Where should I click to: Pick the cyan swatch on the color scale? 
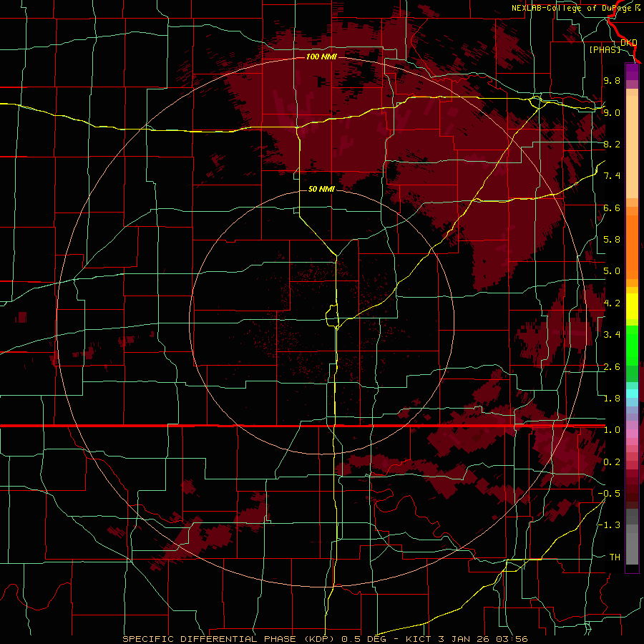point(632,394)
